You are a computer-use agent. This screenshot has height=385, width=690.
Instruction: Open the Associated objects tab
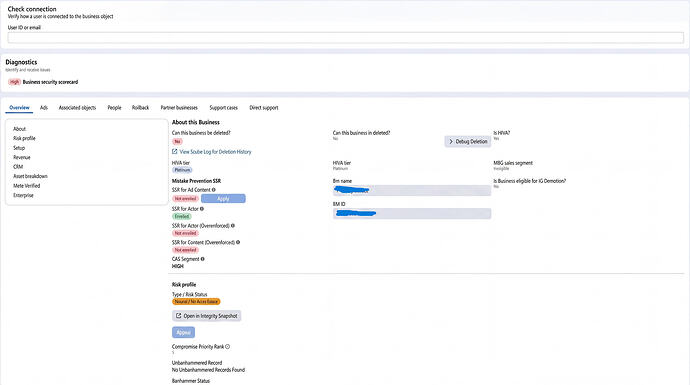pos(77,107)
